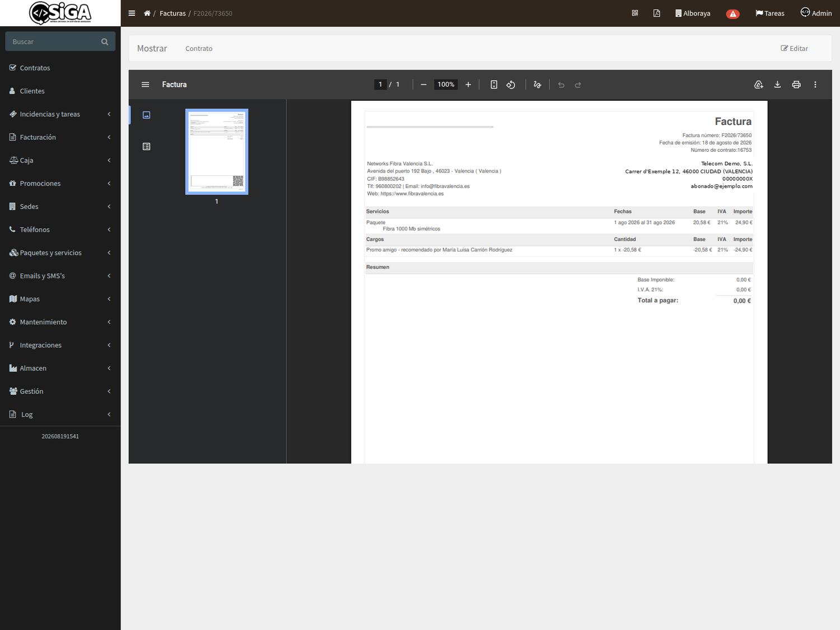Open the red warning alert icon

(732, 14)
